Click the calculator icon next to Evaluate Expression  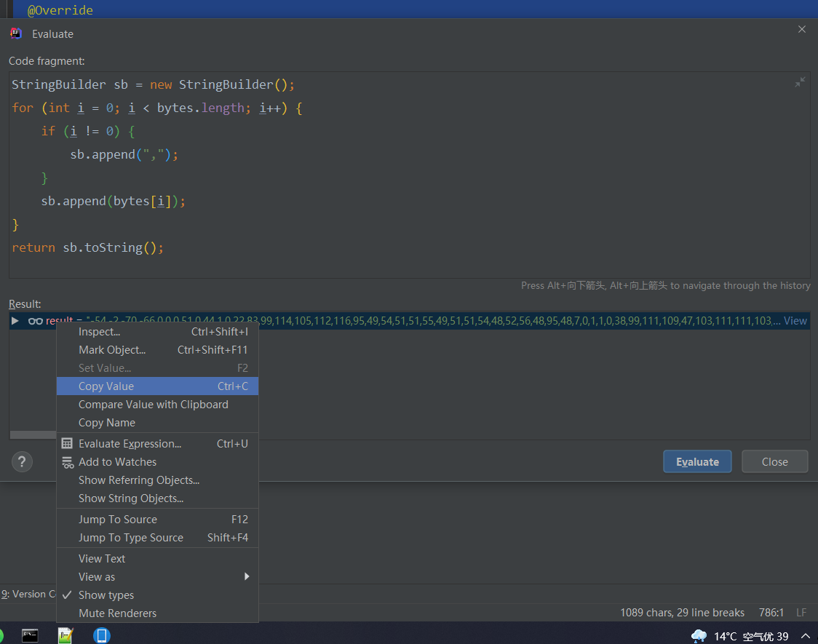tap(67, 443)
